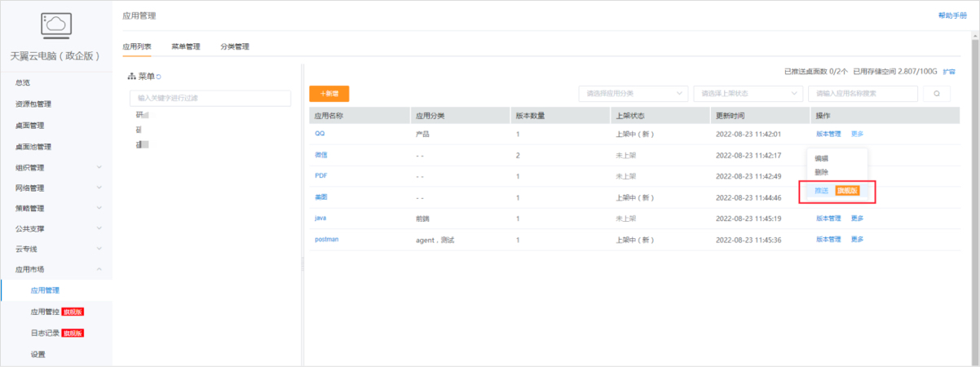Collapse the 应用市场 sidebar section

55,269
